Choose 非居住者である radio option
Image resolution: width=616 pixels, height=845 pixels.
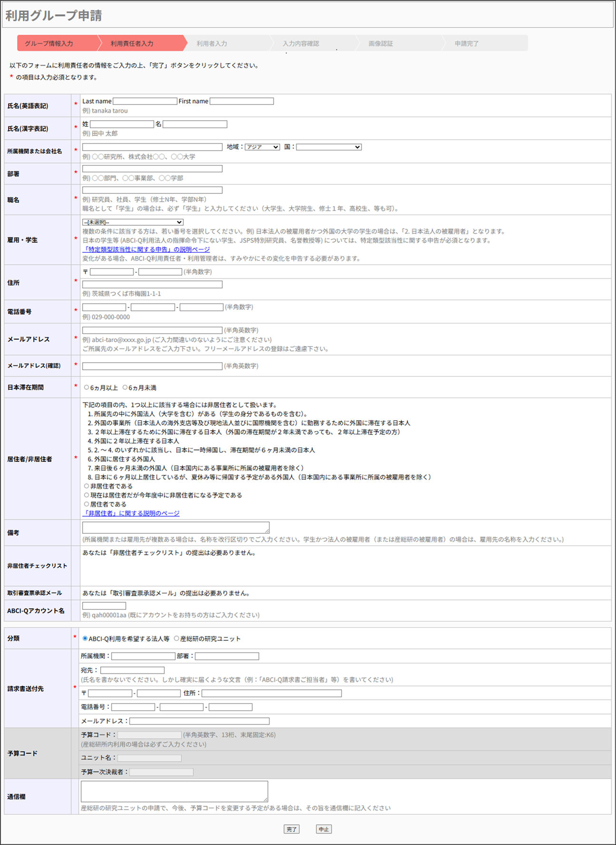click(x=87, y=486)
